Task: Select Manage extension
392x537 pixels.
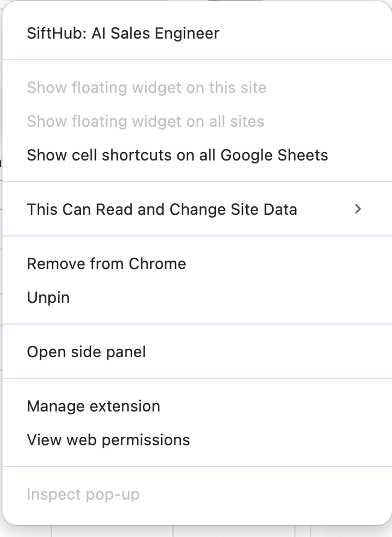Action: (93, 406)
